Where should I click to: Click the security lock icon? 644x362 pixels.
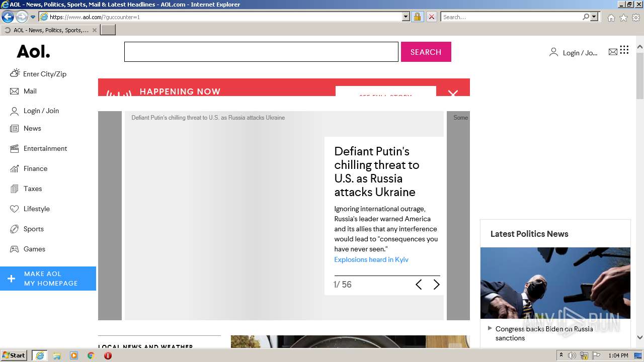point(417,17)
